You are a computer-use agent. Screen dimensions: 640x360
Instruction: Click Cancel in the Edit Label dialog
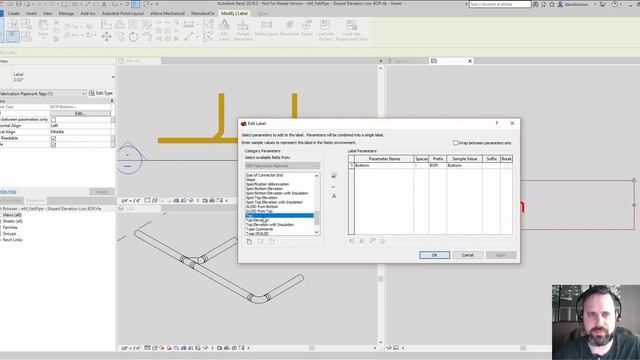(467, 255)
